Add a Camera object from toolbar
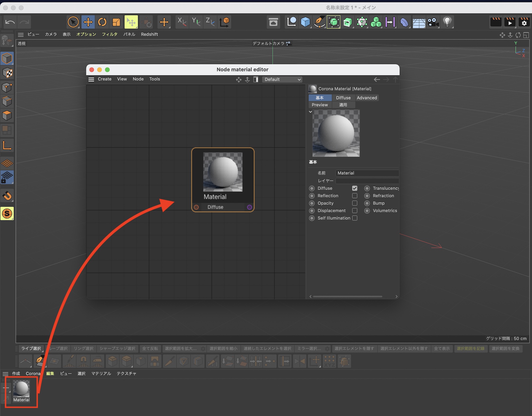The image size is (532, 416). click(x=433, y=22)
